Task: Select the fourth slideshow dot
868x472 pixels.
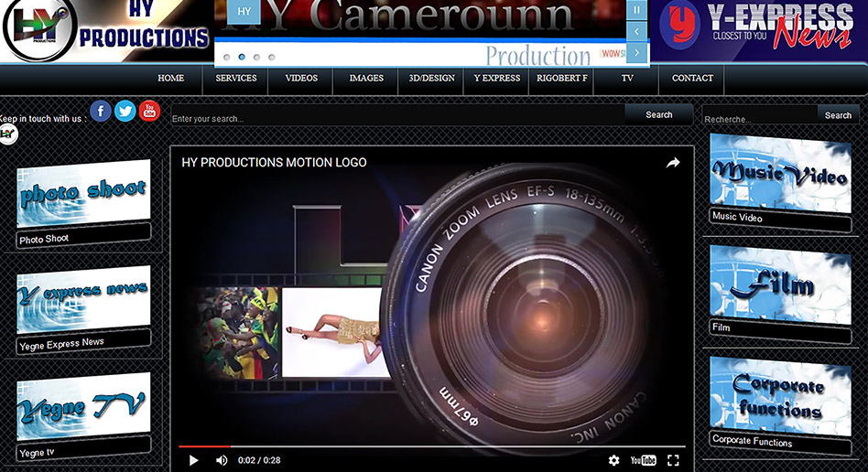Action: 271,57
